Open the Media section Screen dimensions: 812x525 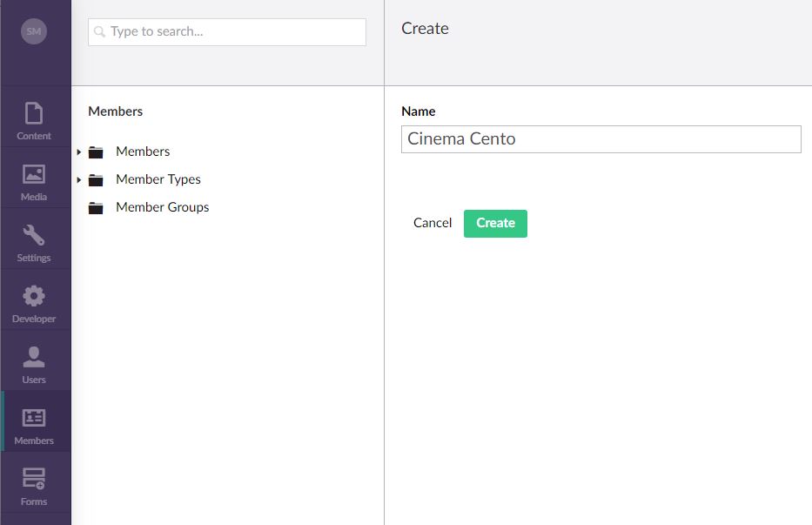[34, 182]
